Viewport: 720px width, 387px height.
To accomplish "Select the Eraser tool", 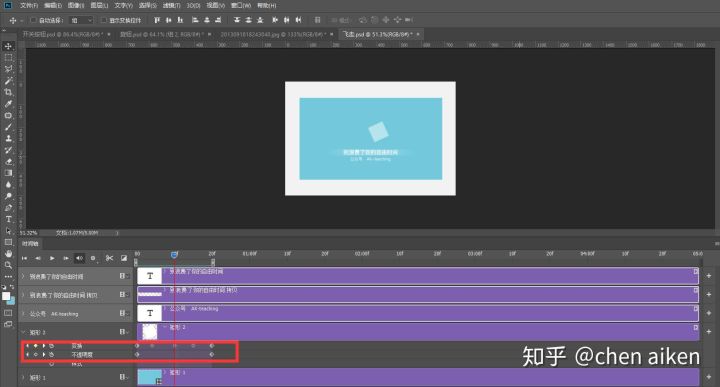I will point(8,162).
